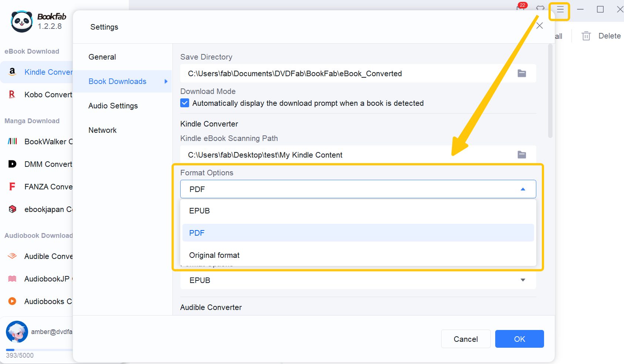Click the Audible Converter icon
This screenshot has height=364, width=624.
(12, 256)
